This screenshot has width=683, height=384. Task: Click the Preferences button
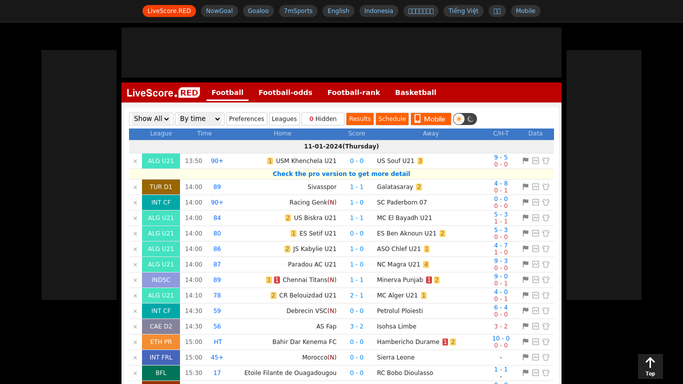point(247,119)
